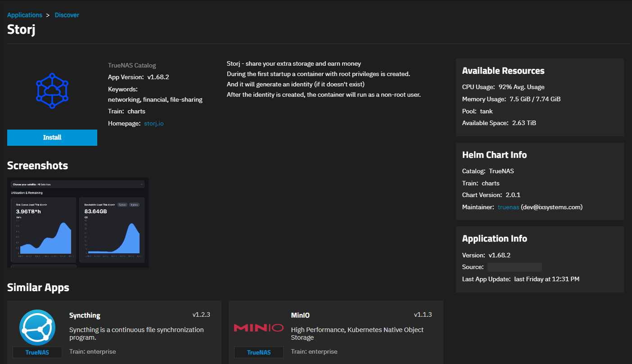Click the 'Helm Chart Info' heading

point(494,155)
